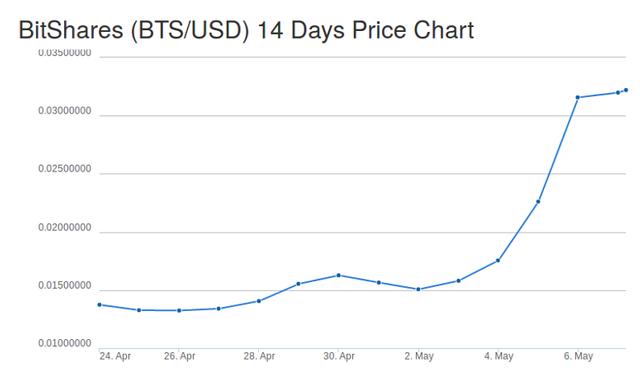640x377 pixels.
Task: Click the 6. May x-axis label
Action: point(578,356)
